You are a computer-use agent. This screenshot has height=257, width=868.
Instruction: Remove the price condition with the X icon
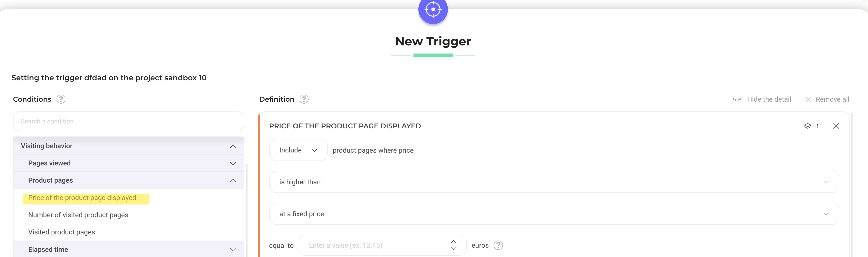click(836, 126)
